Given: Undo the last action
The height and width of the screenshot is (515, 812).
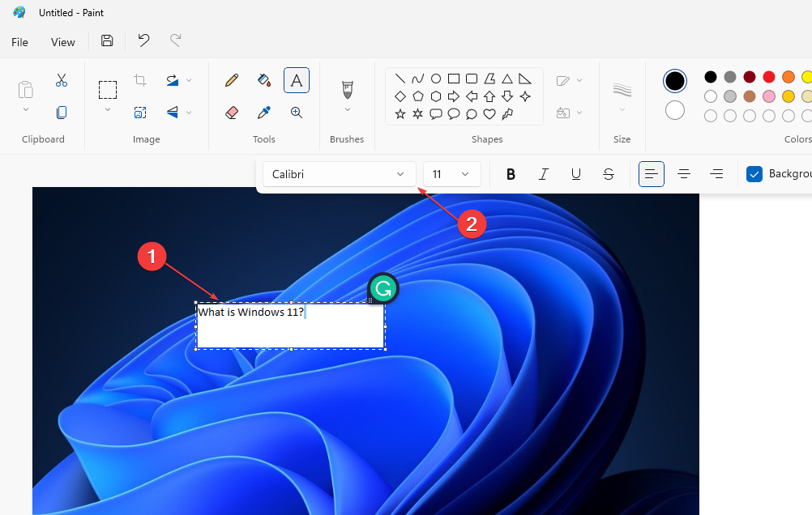Looking at the screenshot, I should pos(143,40).
